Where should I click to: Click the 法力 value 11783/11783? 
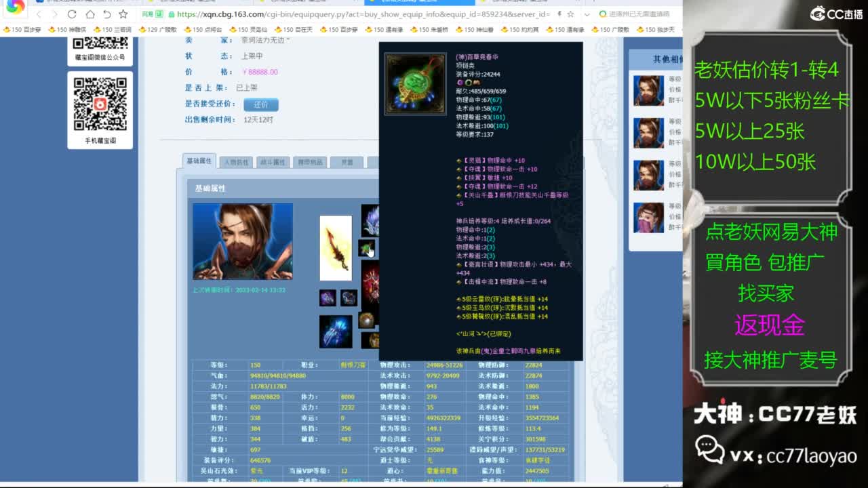pos(268,386)
